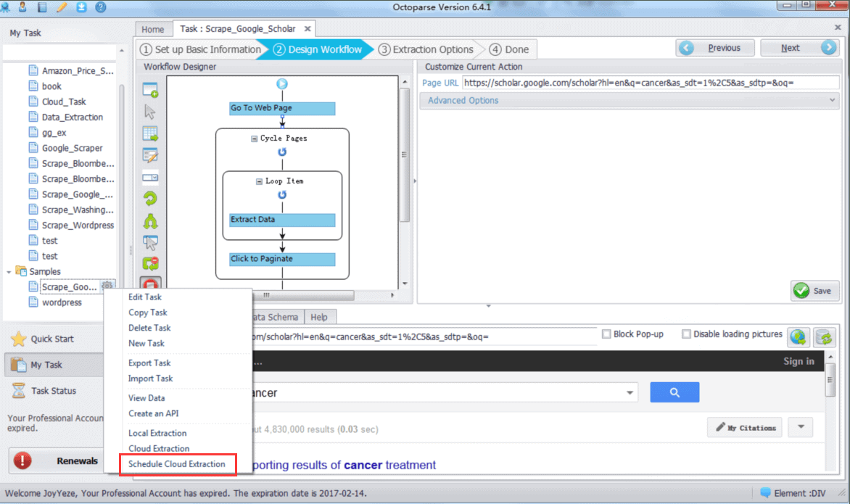The width and height of the screenshot is (850, 504).
Task: Select the dropdown-list workflow tool icon
Action: pyautogui.click(x=150, y=177)
